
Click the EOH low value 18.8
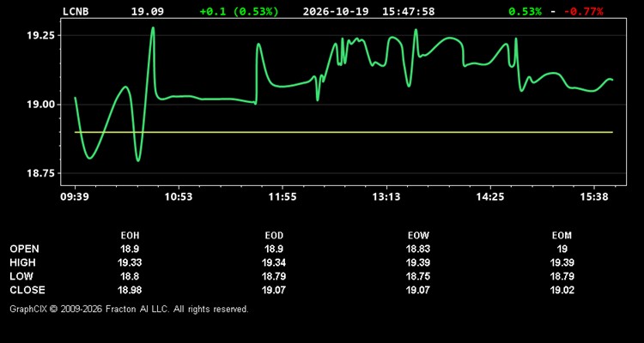pyautogui.click(x=130, y=276)
